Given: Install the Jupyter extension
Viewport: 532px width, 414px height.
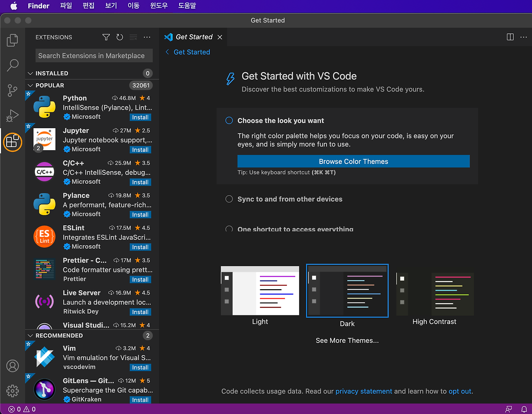Looking at the screenshot, I should click(140, 150).
